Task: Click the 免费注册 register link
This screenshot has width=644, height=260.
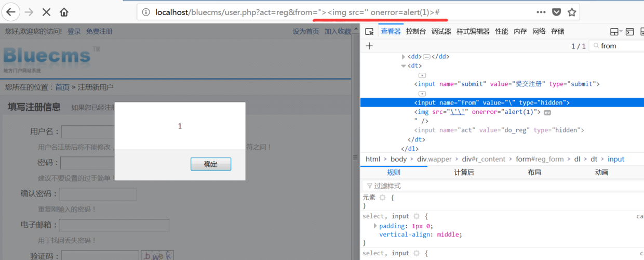Action: coord(99,31)
